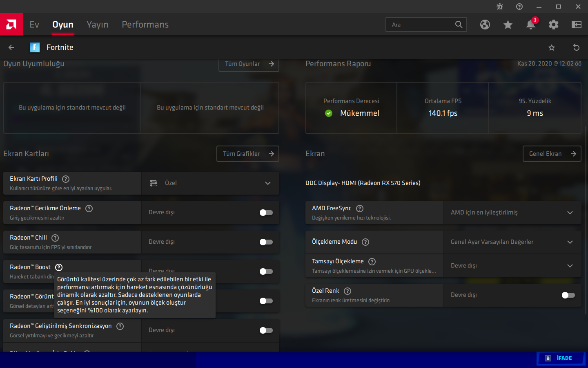The height and width of the screenshot is (368, 588).
Task: Open the settings gear icon
Action: click(554, 25)
